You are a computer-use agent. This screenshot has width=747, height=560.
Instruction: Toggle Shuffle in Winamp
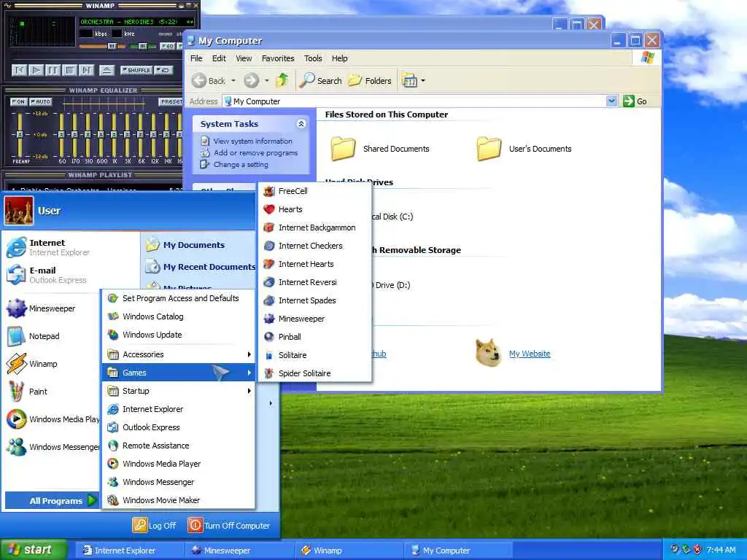pyautogui.click(x=136, y=70)
